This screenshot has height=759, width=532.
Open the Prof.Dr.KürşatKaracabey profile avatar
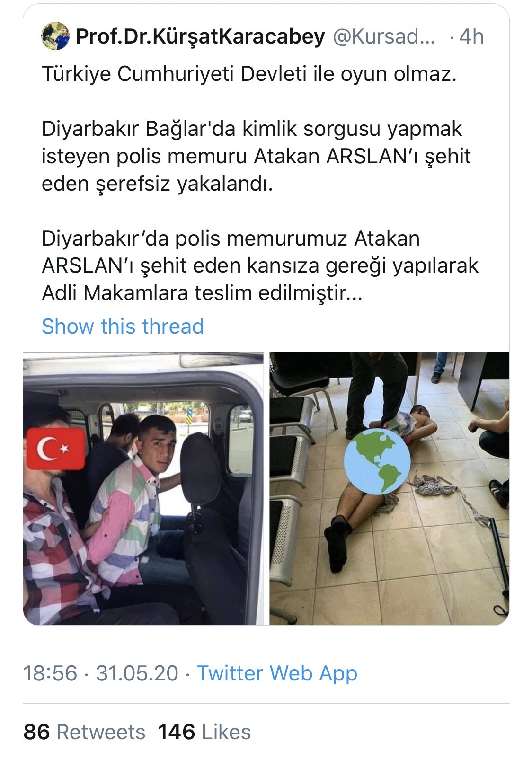pyautogui.click(x=55, y=36)
